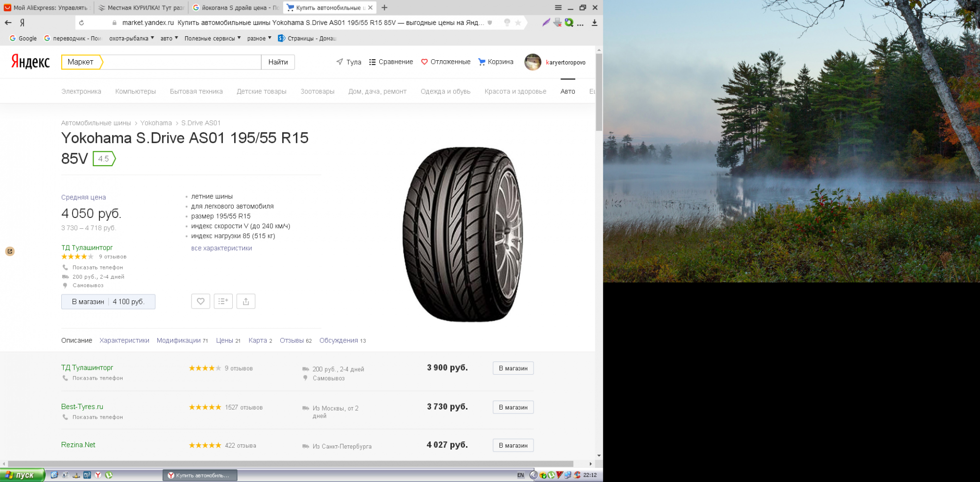Click the 4.5 rating badge

pyautogui.click(x=104, y=159)
